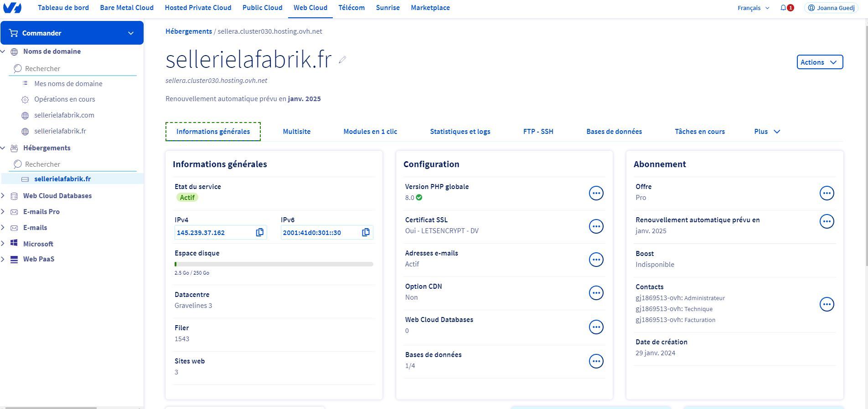
Task: Expand the Web Cloud Databases tree section
Action: [3, 196]
